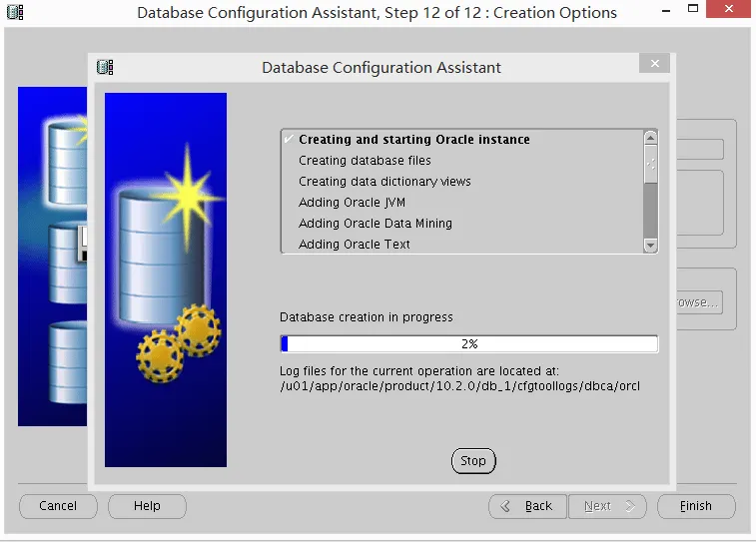Click the log file path text

(x=459, y=386)
